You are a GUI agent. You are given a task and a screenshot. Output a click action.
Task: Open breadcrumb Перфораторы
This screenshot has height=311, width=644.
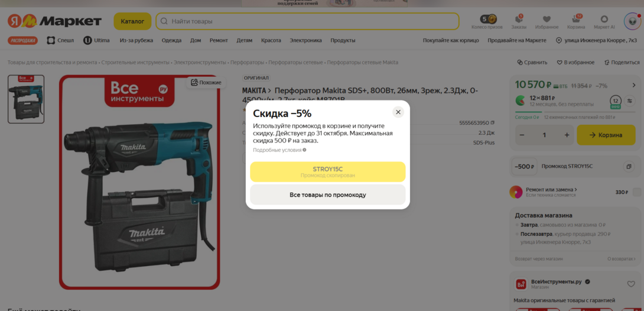[x=247, y=63]
